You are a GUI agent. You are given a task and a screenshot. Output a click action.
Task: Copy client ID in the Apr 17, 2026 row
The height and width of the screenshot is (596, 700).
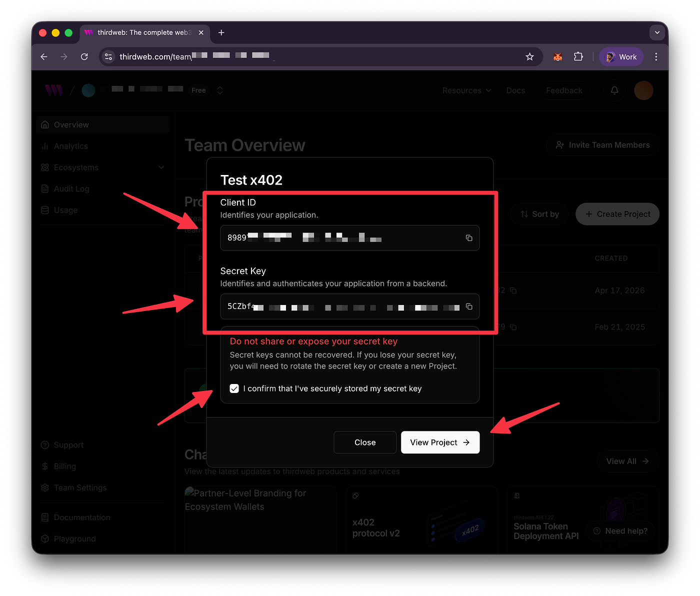[x=513, y=290]
